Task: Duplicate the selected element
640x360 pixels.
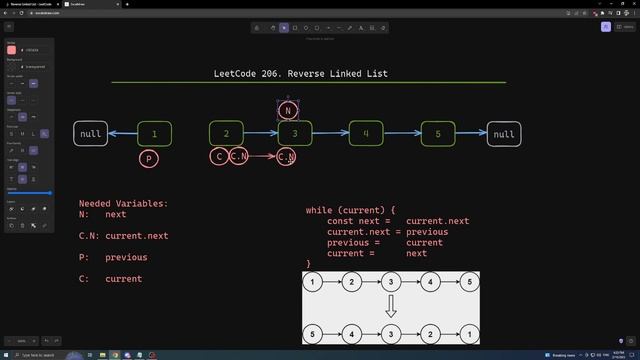Action: point(11,225)
